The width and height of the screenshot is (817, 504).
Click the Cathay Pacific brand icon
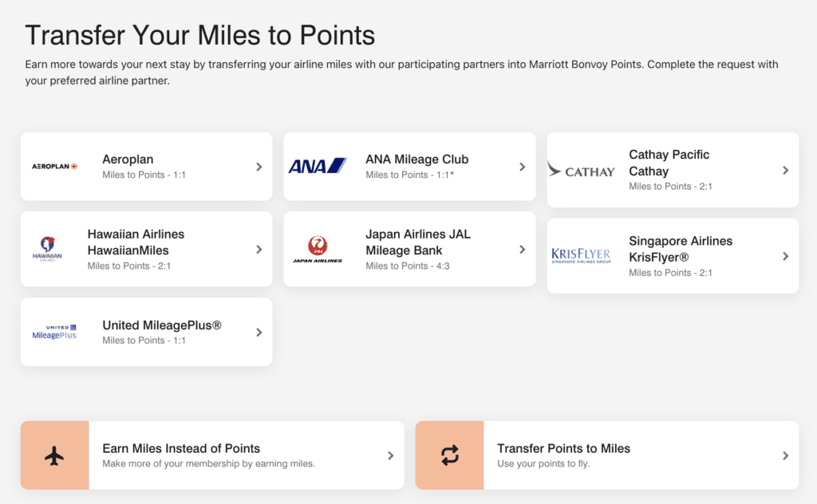click(x=582, y=170)
